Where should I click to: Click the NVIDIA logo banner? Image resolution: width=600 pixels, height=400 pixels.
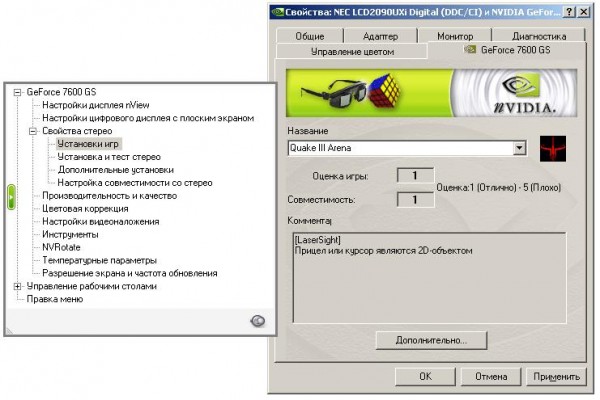431,93
